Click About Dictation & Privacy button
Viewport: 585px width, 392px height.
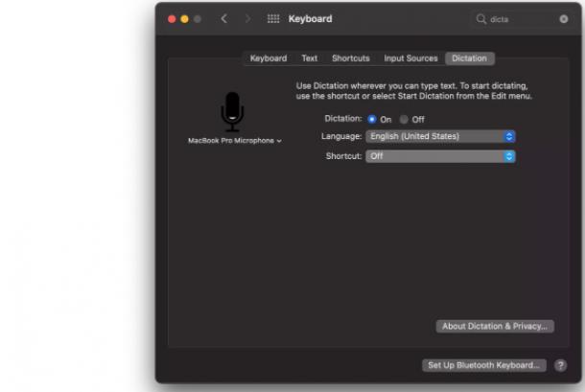point(495,327)
